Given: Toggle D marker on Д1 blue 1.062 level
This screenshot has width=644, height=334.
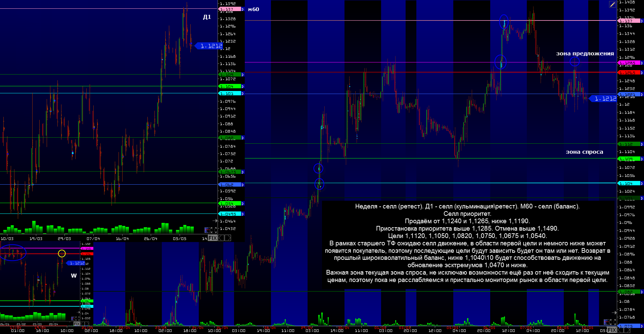Looking at the screenshot, I should 242,185.
